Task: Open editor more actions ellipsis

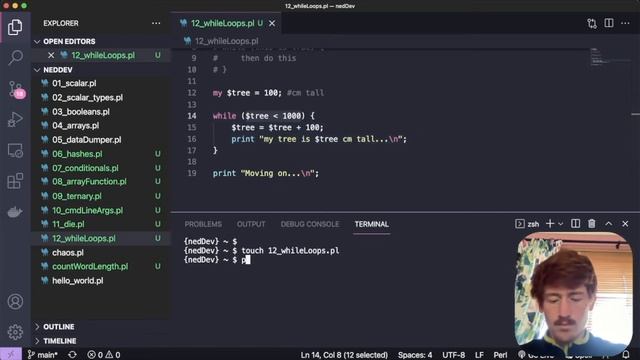Action: 625,23
